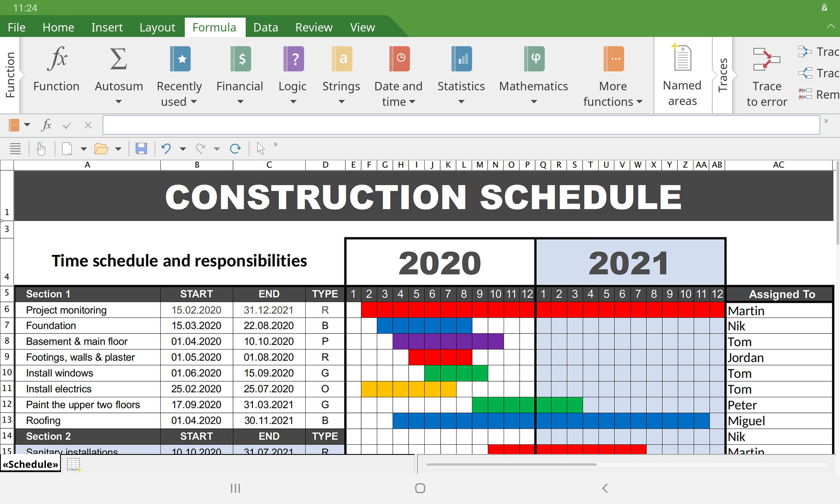The width and height of the screenshot is (840, 504).
Task: Select row 6 header
Action: (7, 309)
